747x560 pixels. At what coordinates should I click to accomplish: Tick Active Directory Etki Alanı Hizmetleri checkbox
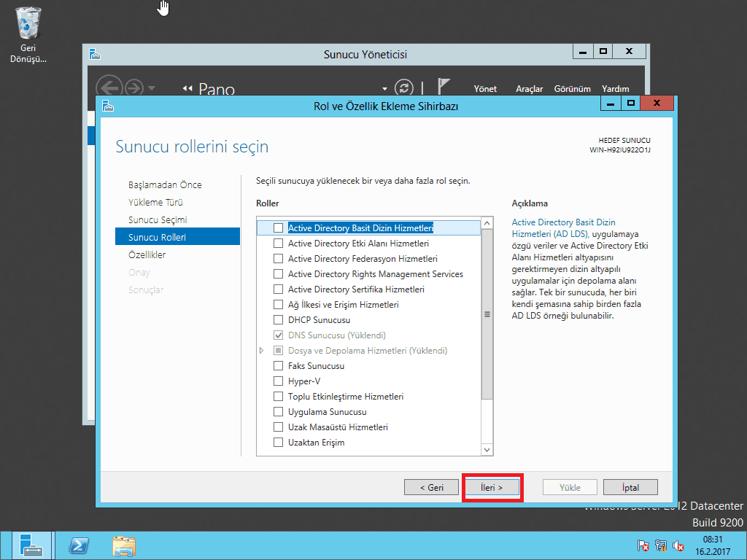(278, 244)
